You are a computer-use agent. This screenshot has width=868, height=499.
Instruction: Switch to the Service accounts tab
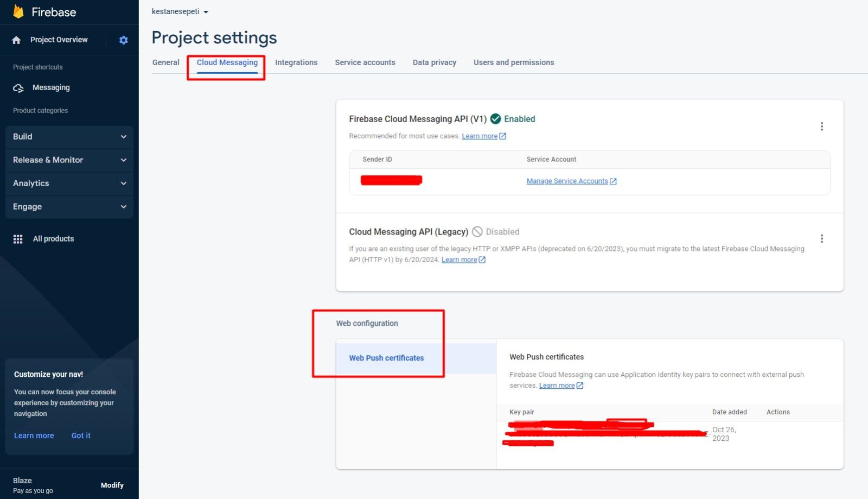(x=365, y=62)
